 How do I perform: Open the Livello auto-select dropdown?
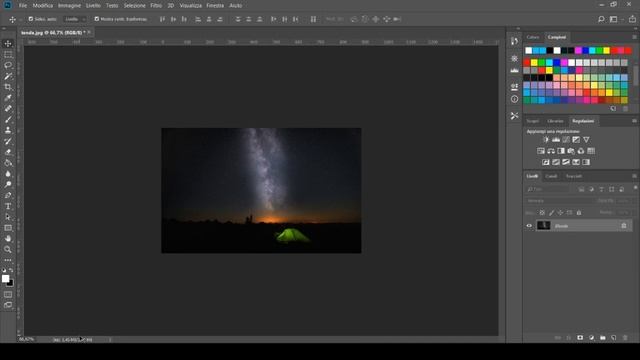(75, 19)
